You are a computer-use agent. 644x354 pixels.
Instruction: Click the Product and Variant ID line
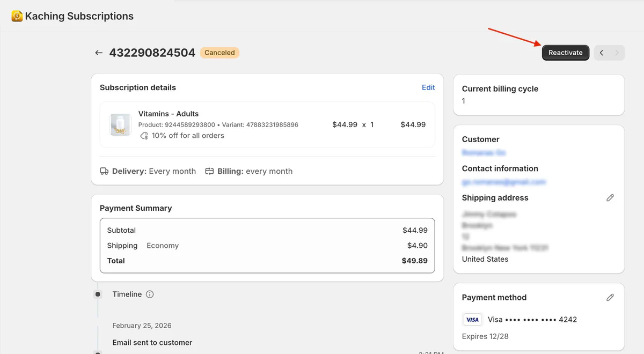click(218, 124)
